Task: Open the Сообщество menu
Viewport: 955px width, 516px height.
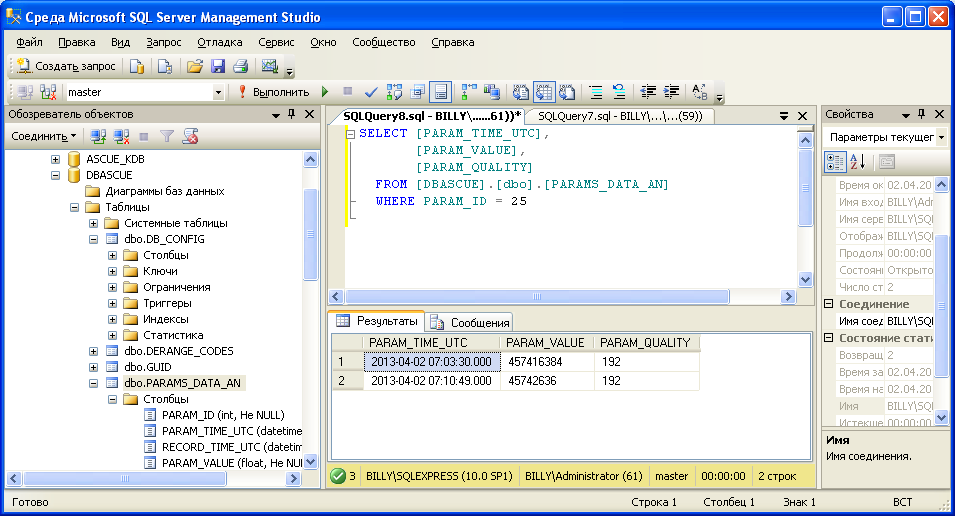Action: 384,42
